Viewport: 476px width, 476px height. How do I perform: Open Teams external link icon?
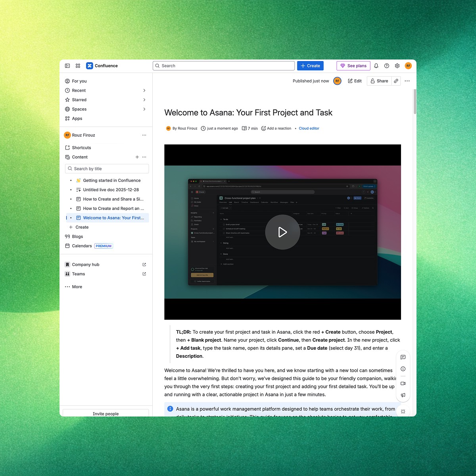[x=144, y=274]
